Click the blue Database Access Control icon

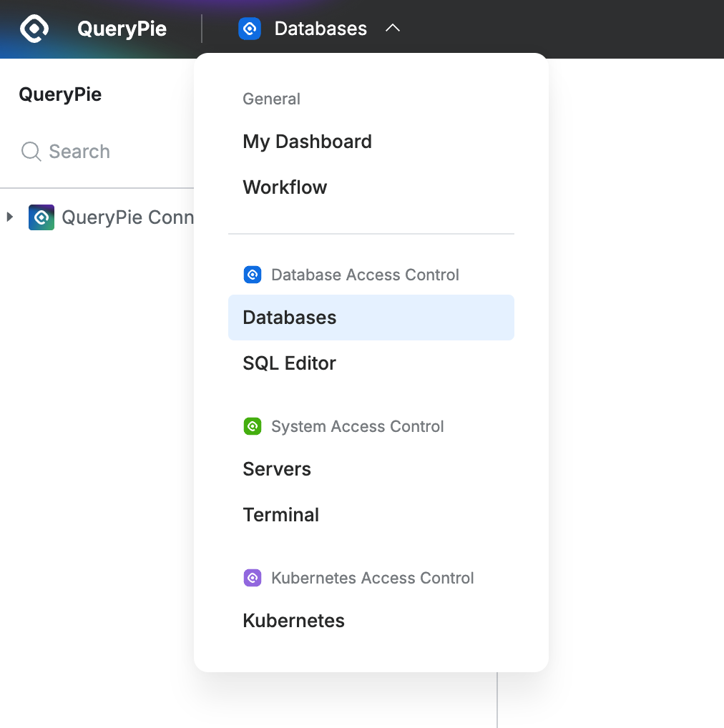point(253,275)
